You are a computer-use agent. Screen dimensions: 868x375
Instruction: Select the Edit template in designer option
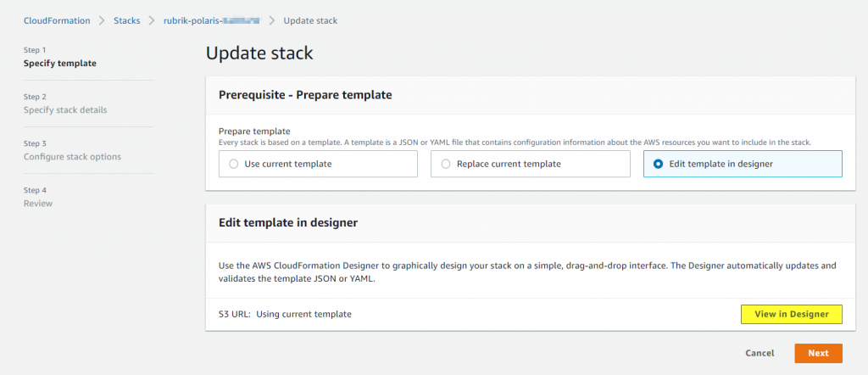pyautogui.click(x=743, y=164)
